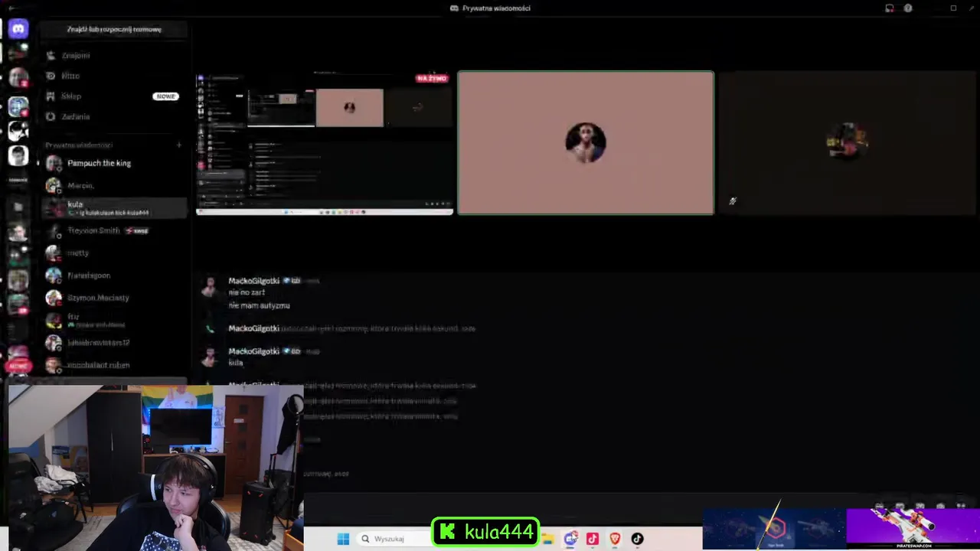980x551 pixels.
Task: Open the jakiebrawlstars12 conversation
Action: coord(113,343)
